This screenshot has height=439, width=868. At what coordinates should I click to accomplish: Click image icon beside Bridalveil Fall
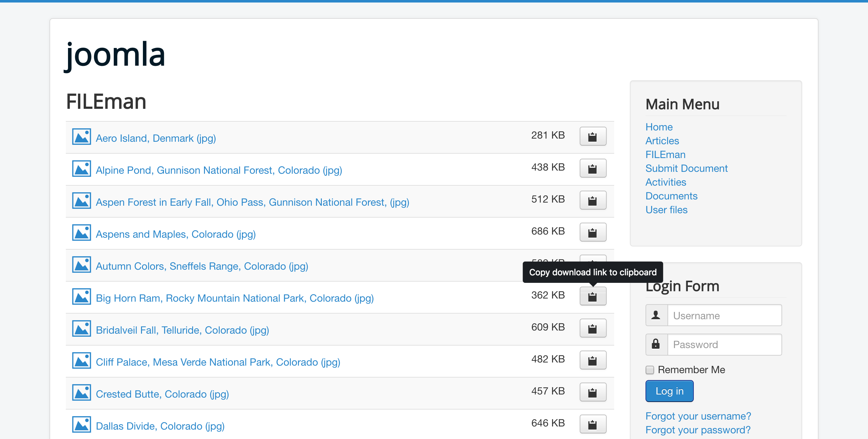point(81,329)
